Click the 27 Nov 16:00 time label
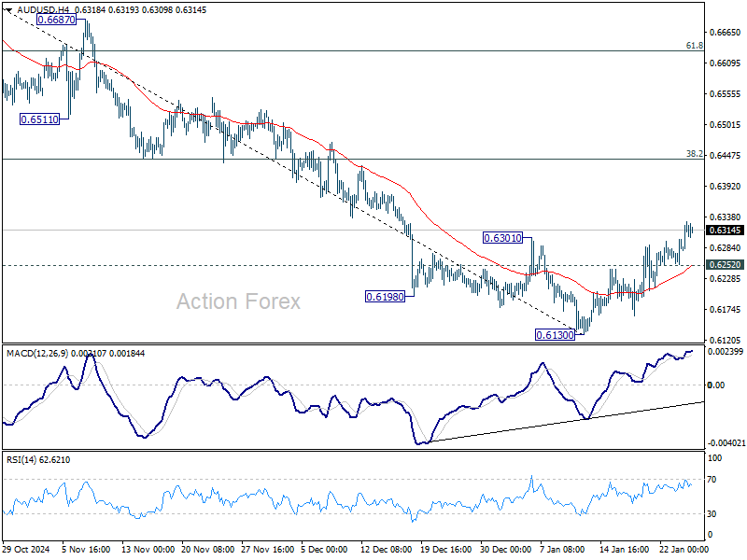Image resolution: width=747 pixels, height=560 pixels. coord(267,549)
